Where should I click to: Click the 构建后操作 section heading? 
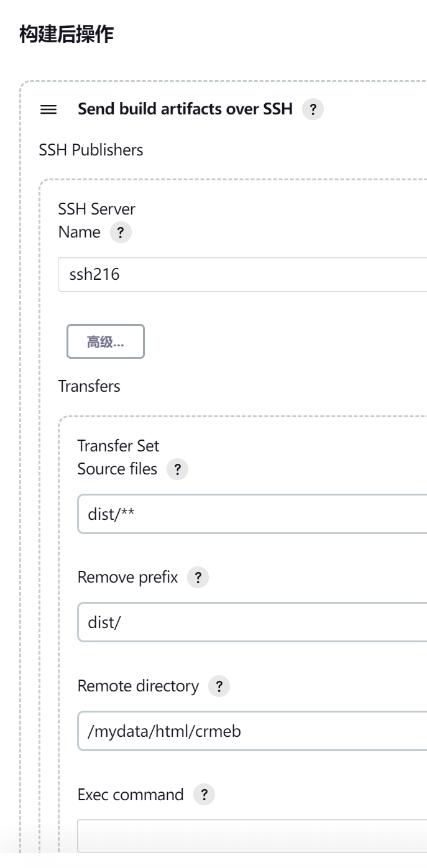coord(67,34)
